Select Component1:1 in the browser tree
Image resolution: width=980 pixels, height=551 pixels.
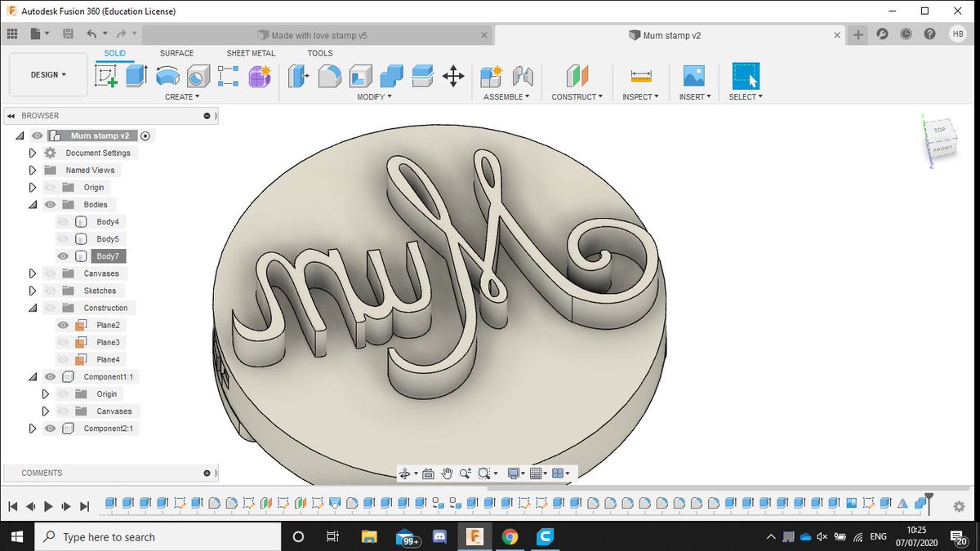point(109,377)
